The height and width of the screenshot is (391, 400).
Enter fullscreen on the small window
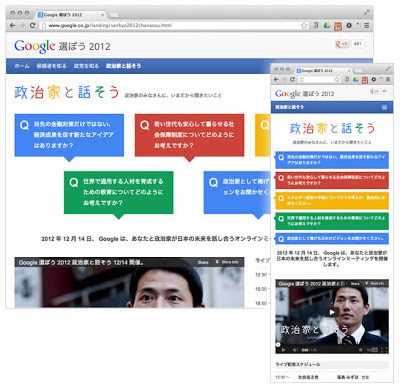388,69
